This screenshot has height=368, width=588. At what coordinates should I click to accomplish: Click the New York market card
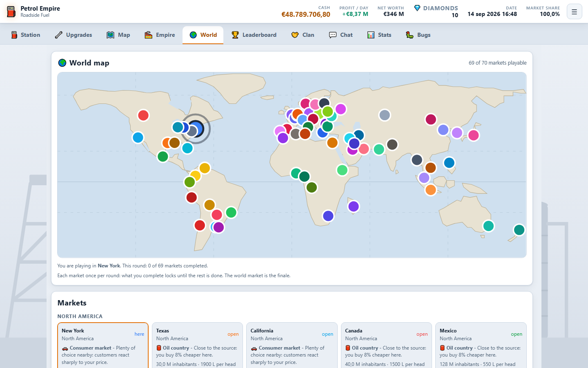click(103, 346)
